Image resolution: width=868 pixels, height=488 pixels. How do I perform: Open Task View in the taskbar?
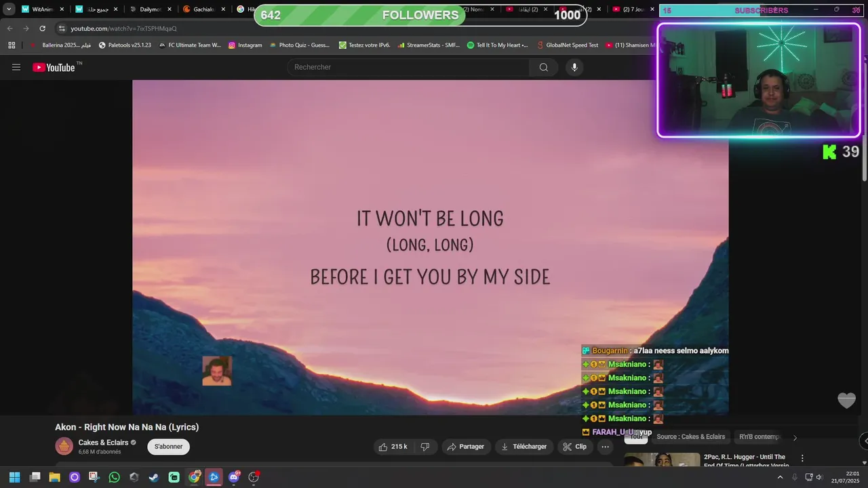(x=35, y=477)
